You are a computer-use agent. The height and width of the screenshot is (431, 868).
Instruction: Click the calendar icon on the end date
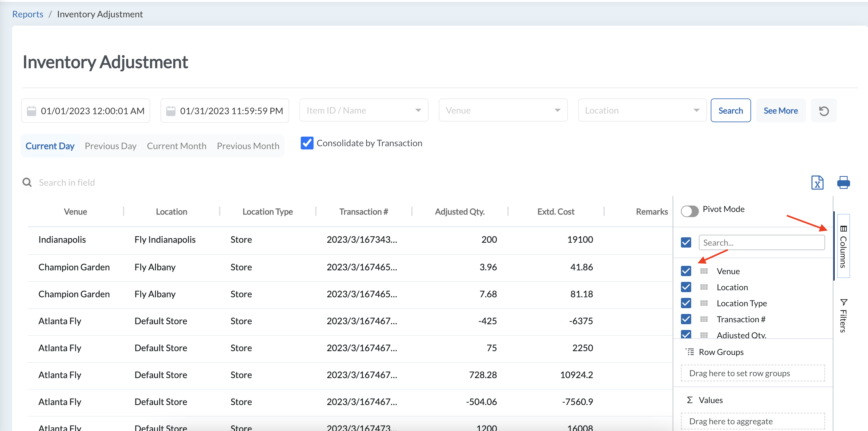171,110
